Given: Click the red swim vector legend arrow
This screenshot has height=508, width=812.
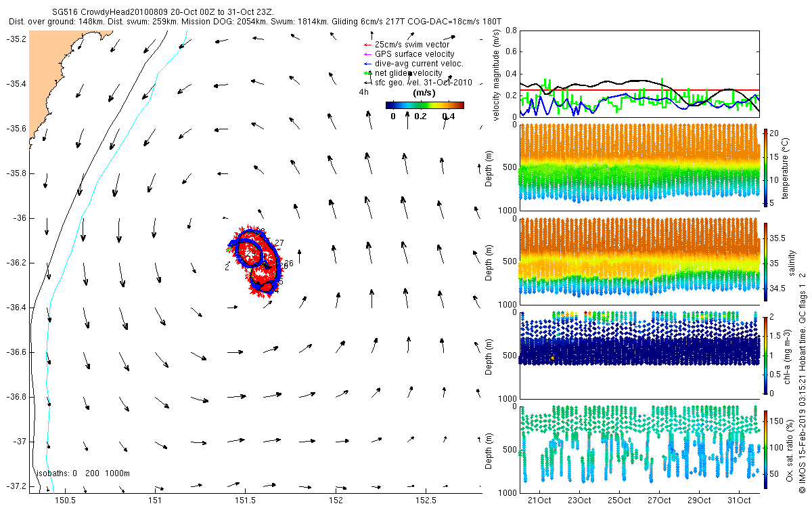Looking at the screenshot, I should (x=367, y=44).
